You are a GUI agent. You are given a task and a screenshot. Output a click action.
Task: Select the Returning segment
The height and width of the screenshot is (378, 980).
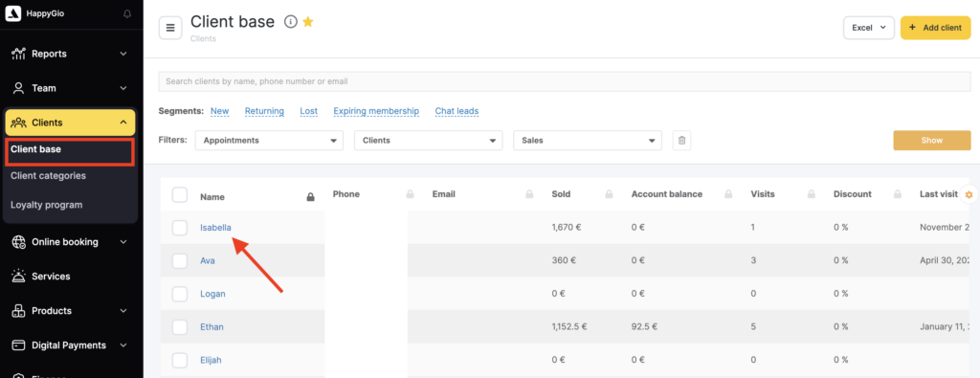(x=264, y=111)
